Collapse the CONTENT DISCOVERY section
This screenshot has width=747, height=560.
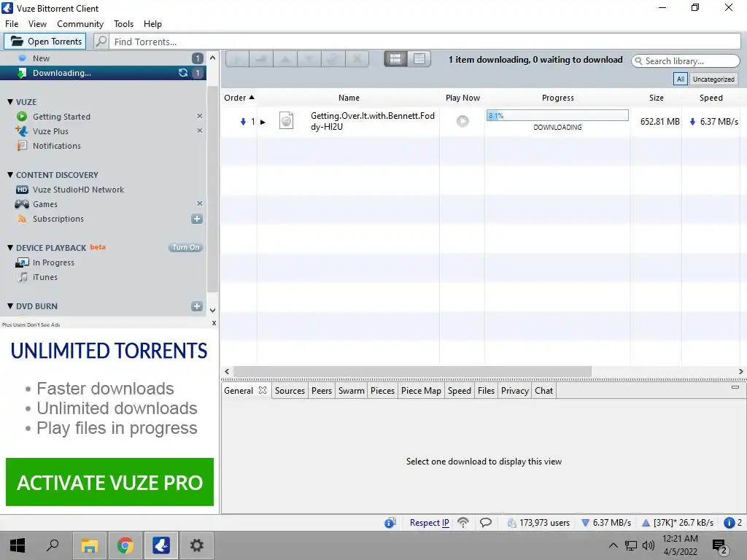click(10, 175)
